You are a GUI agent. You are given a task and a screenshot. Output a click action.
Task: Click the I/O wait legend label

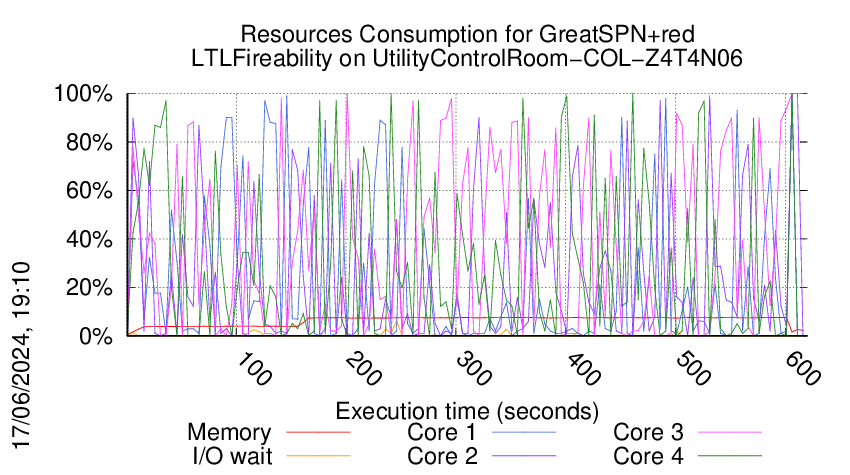click(233, 456)
